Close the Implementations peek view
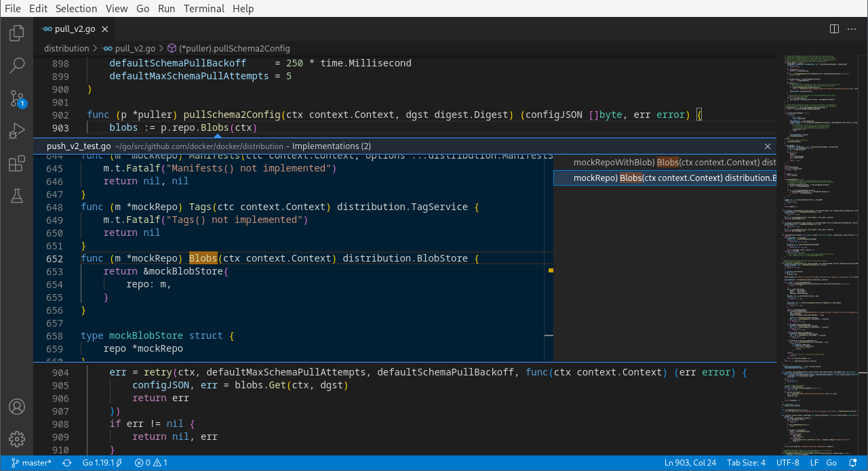 point(768,146)
